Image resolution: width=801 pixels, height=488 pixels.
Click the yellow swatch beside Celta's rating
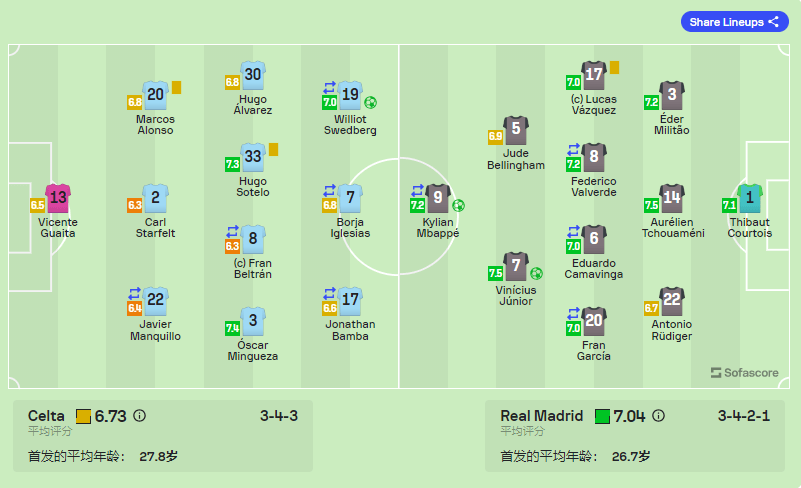click(x=83, y=416)
